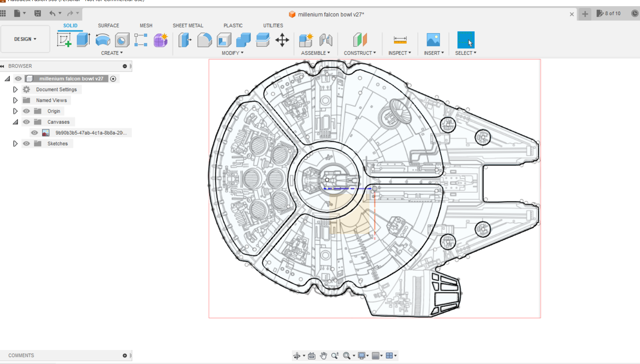
Task: Select the Hole tool
Action: (122, 40)
